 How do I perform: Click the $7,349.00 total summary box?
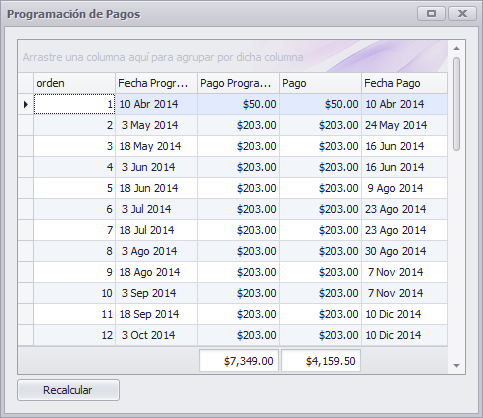[239, 361]
